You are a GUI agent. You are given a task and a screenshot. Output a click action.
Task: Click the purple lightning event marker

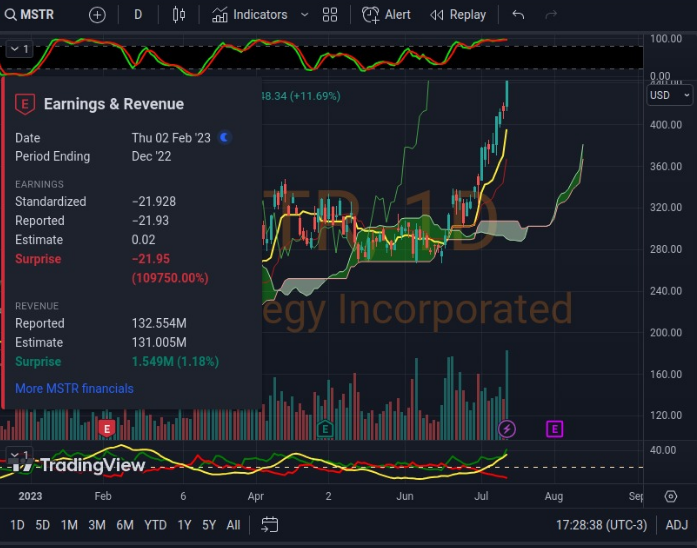coord(507,429)
